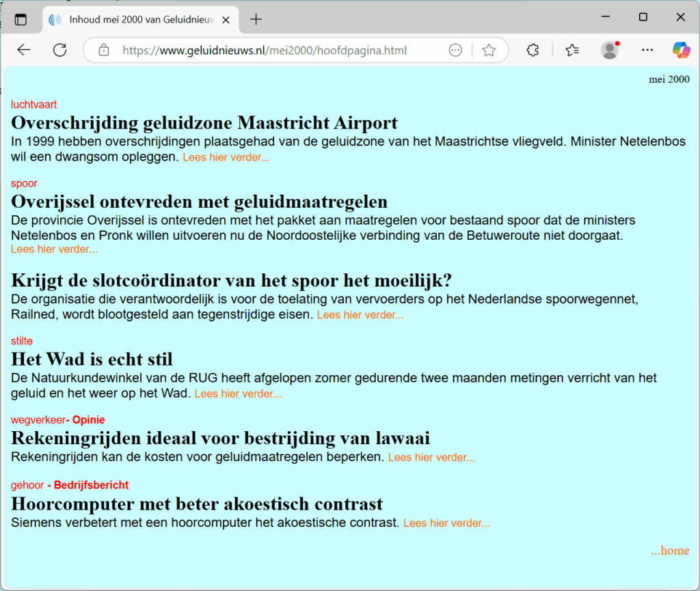Screen dimensions: 700x591
Task: Click the address bar URL field
Action: [x=273, y=50]
